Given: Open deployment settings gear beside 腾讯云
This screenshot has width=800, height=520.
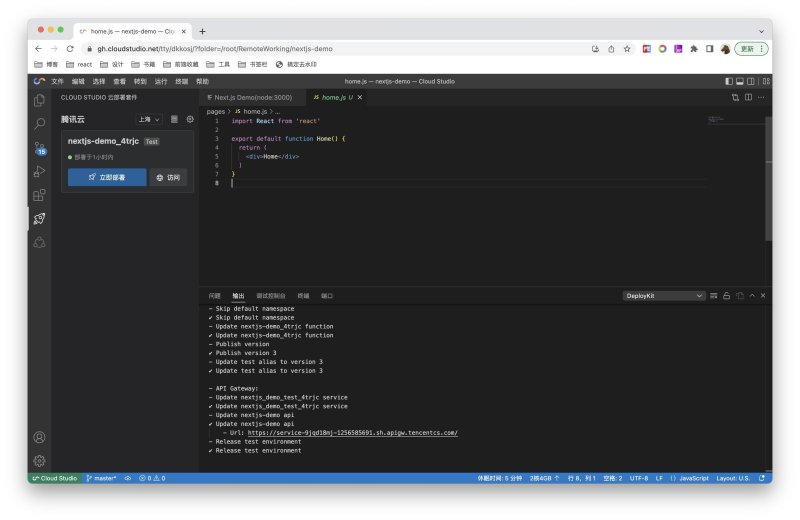Looking at the screenshot, I should coord(190,119).
